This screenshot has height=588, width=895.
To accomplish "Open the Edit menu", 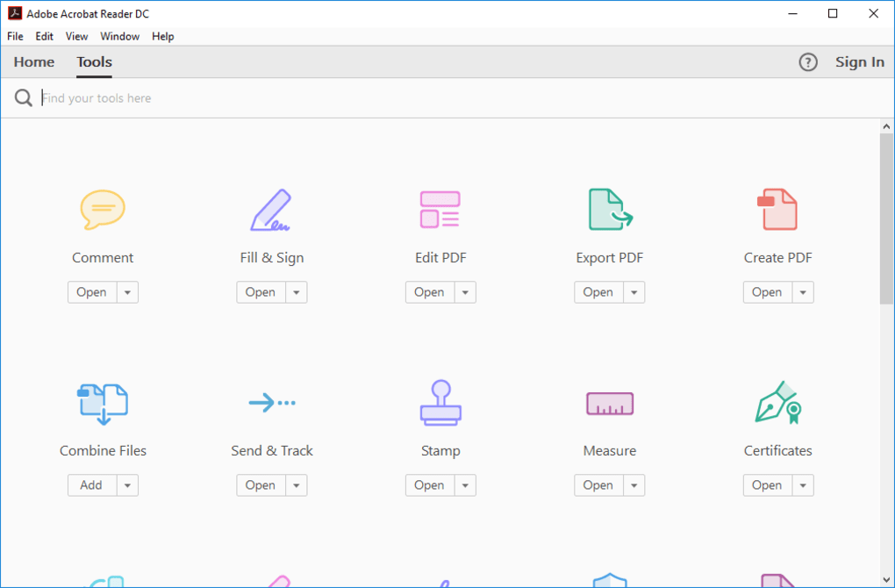I will tap(44, 36).
